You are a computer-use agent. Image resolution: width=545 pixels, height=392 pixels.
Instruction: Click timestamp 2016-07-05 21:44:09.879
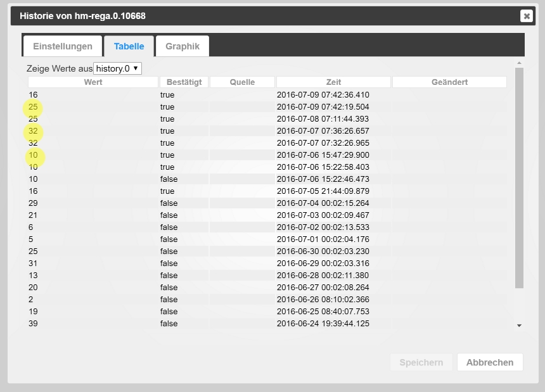point(323,191)
